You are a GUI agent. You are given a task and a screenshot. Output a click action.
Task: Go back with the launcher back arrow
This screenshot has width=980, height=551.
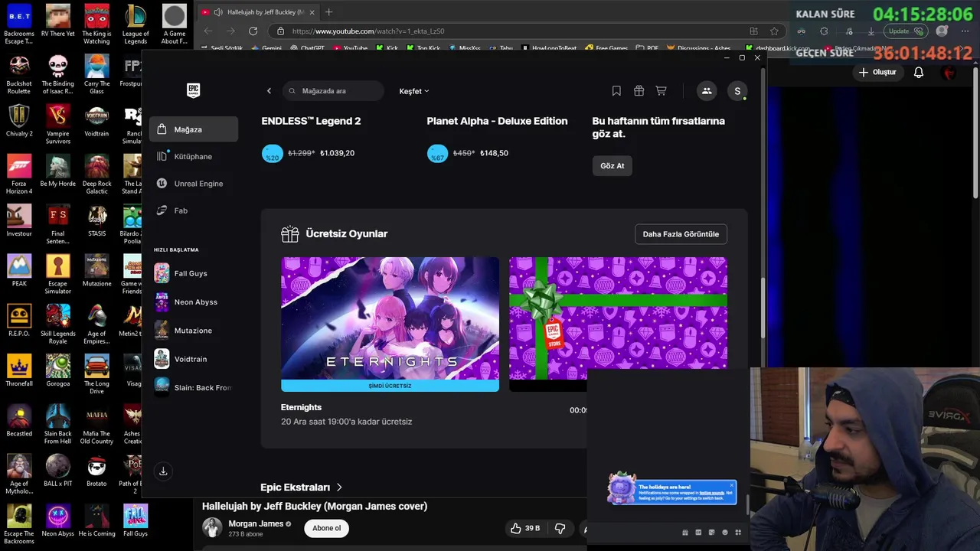click(269, 91)
